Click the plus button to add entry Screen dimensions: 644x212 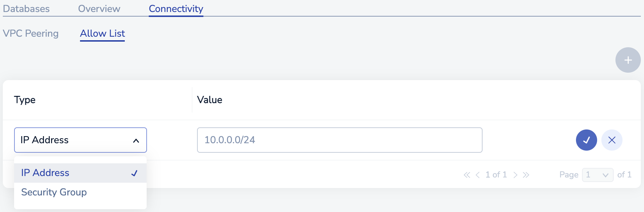point(628,60)
